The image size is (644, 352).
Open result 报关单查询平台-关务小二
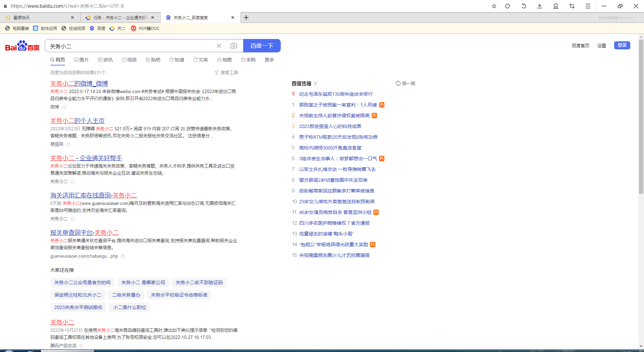85,232
